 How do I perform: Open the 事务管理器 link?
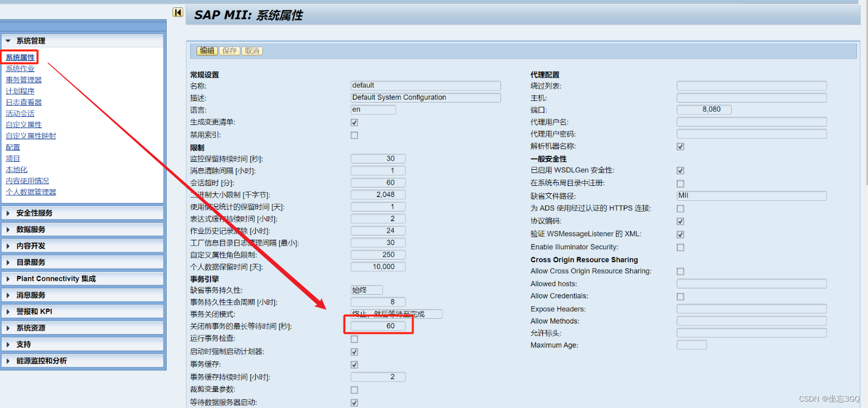coord(24,80)
